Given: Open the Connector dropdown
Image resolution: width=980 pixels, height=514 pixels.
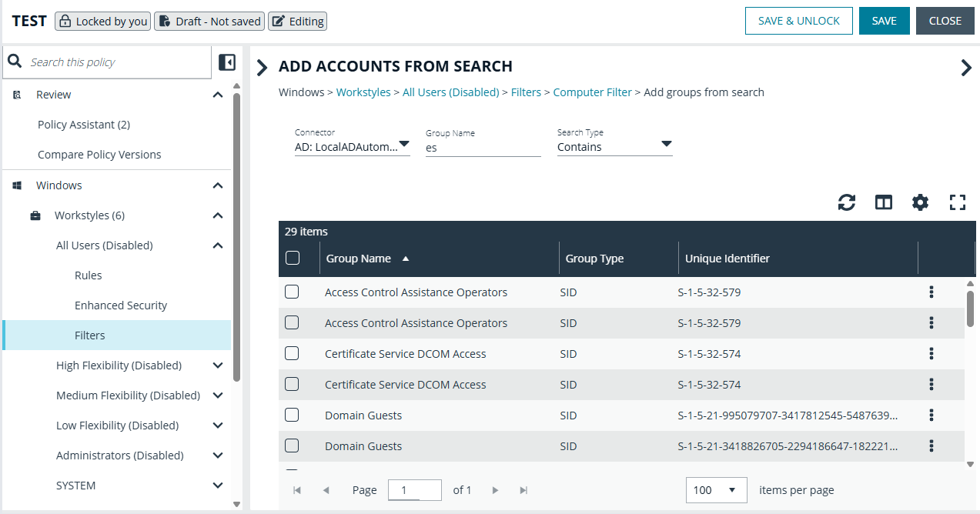Looking at the screenshot, I should pos(353,146).
